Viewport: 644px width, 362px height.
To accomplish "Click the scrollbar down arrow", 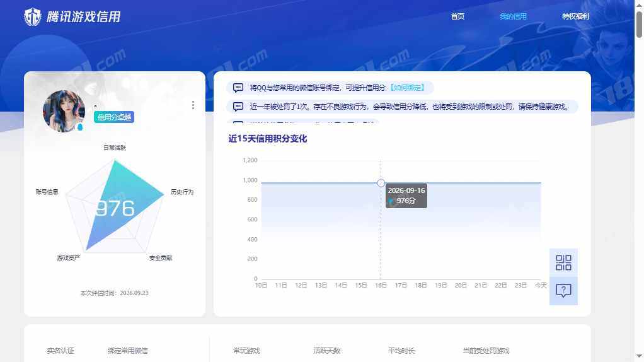I will [x=639, y=356].
